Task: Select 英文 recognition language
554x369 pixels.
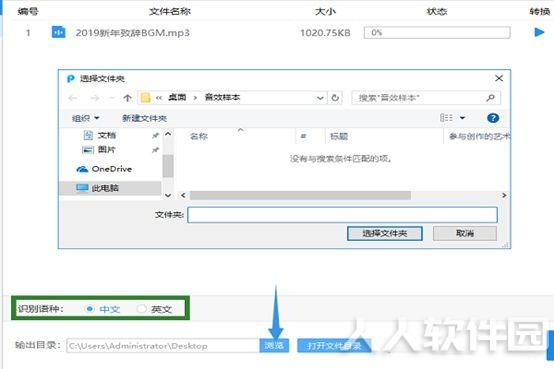Action: coord(154,309)
